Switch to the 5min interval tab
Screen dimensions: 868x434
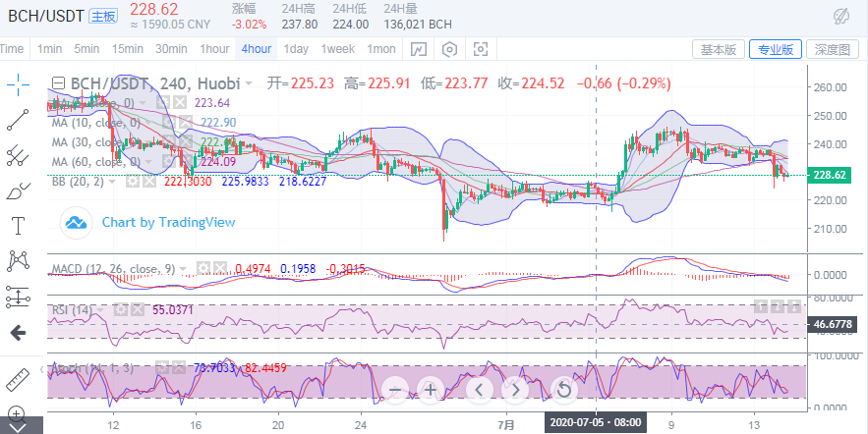[87, 49]
